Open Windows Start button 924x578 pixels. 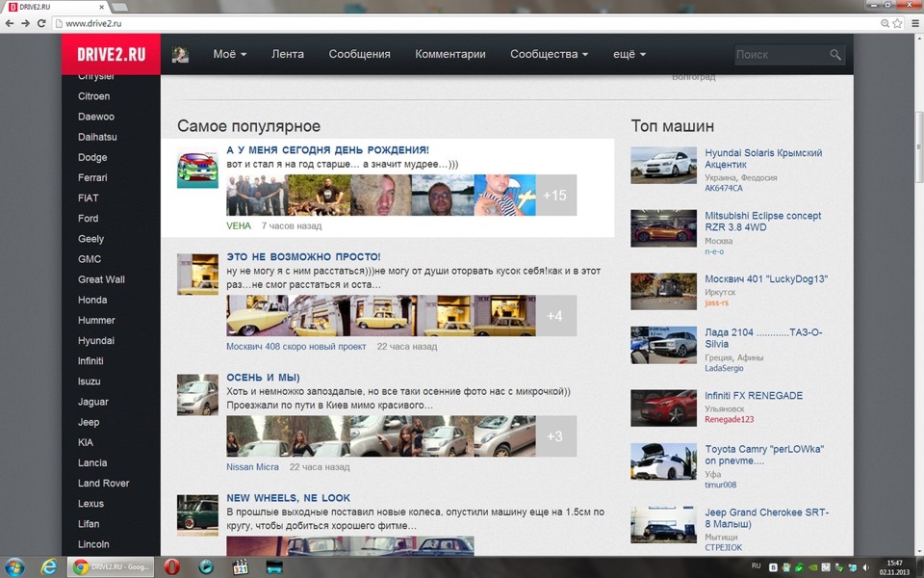coord(14,567)
